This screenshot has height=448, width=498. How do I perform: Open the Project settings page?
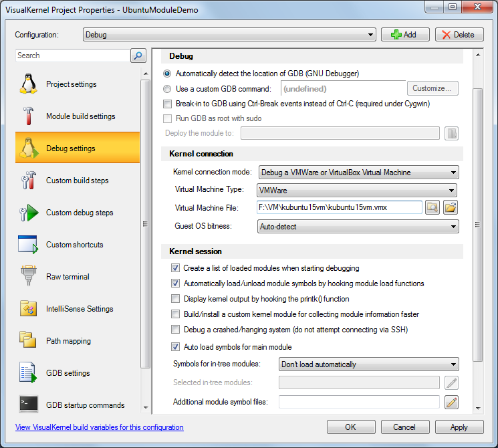pyautogui.click(x=78, y=84)
